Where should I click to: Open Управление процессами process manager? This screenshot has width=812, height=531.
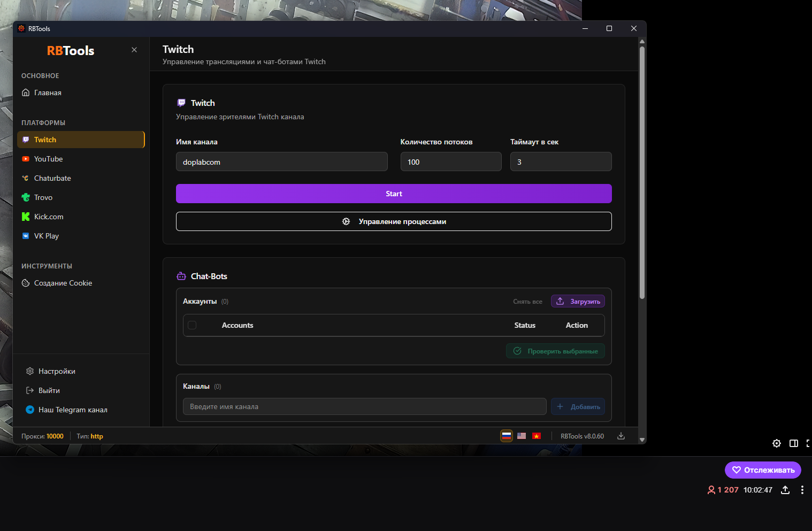coord(394,221)
